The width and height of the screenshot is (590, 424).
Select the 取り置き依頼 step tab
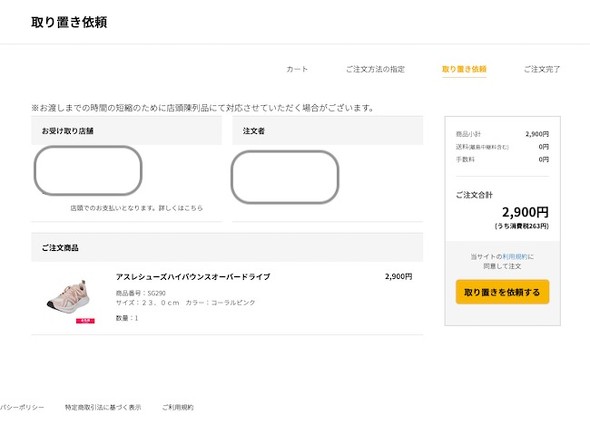pyautogui.click(x=464, y=69)
